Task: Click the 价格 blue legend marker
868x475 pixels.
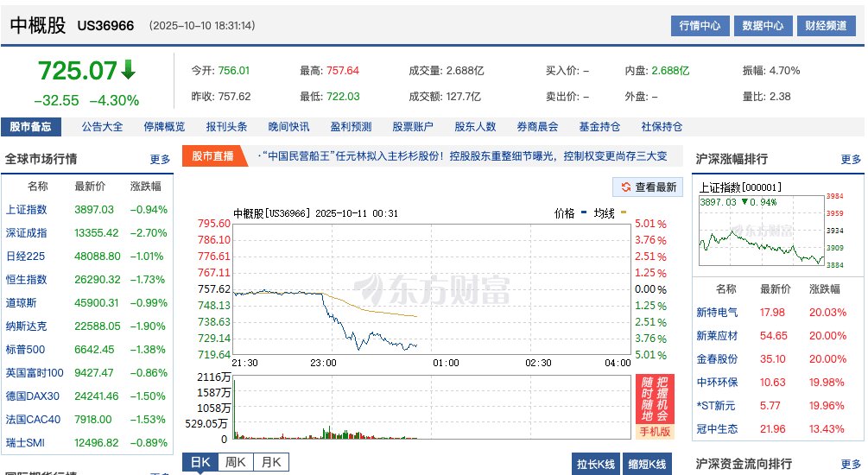Action: click(584, 212)
